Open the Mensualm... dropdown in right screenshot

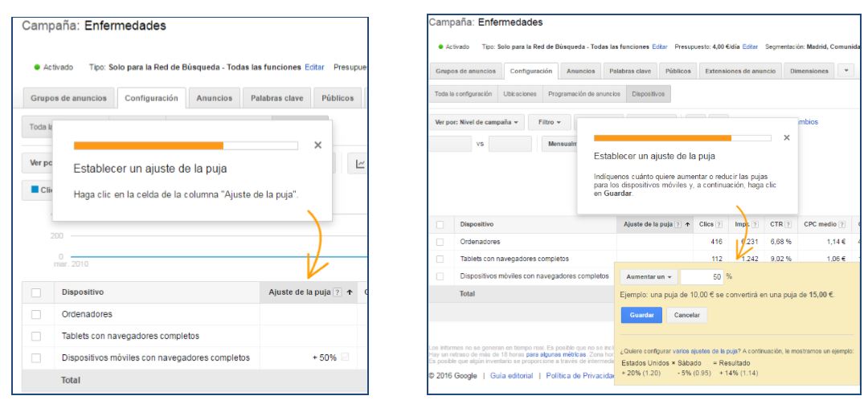point(559,144)
